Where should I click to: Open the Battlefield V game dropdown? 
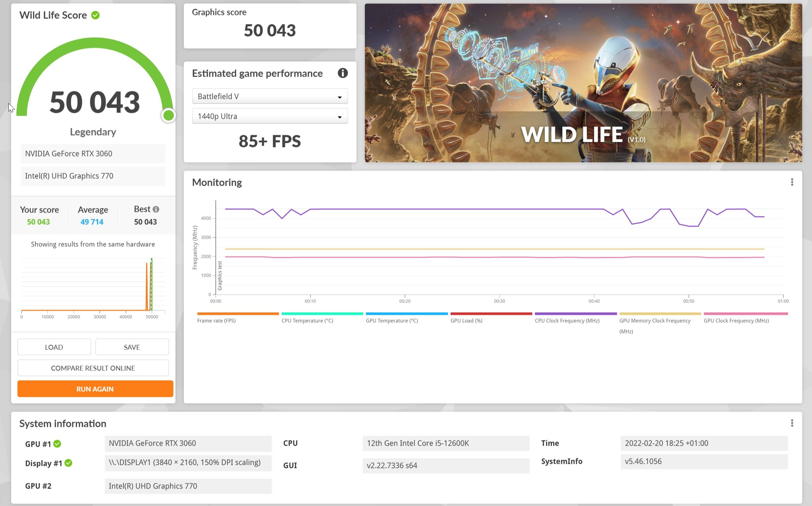pos(270,96)
